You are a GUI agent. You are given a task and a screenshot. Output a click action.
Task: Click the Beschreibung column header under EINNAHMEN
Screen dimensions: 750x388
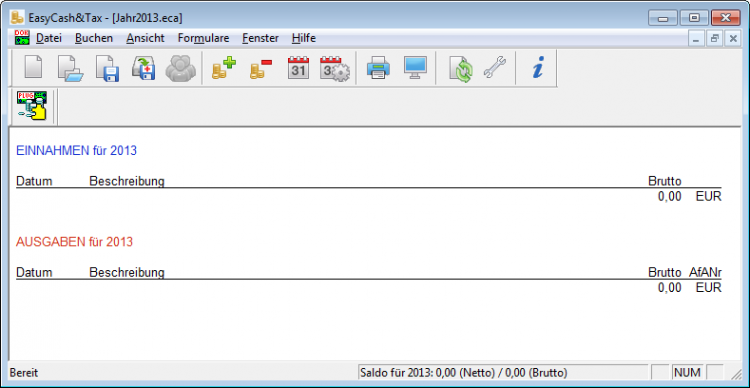point(127,181)
